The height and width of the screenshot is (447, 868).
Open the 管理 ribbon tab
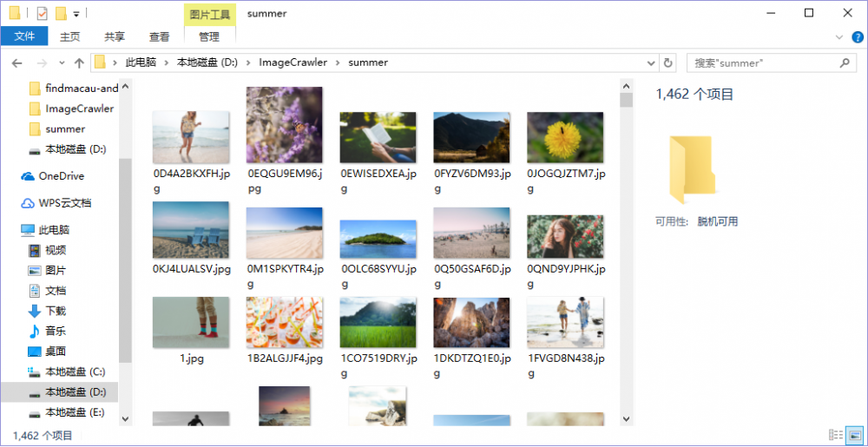pos(209,36)
